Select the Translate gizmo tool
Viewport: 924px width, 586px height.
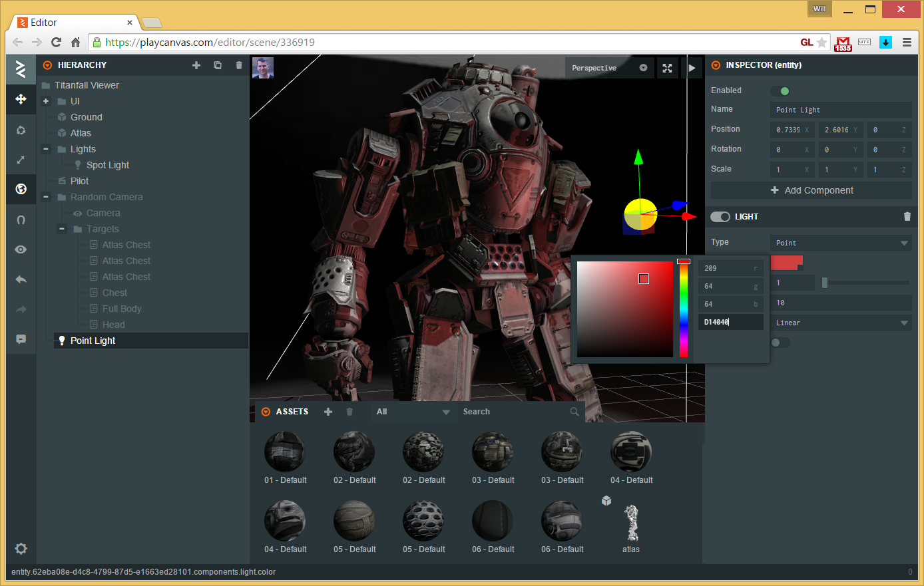pyautogui.click(x=21, y=99)
